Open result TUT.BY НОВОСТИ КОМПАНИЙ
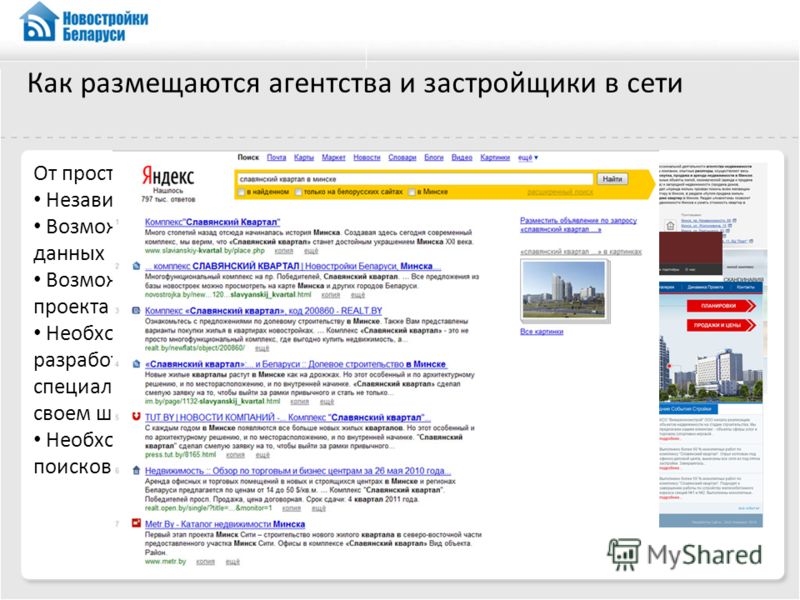The image size is (800, 600). pyautogui.click(x=288, y=417)
